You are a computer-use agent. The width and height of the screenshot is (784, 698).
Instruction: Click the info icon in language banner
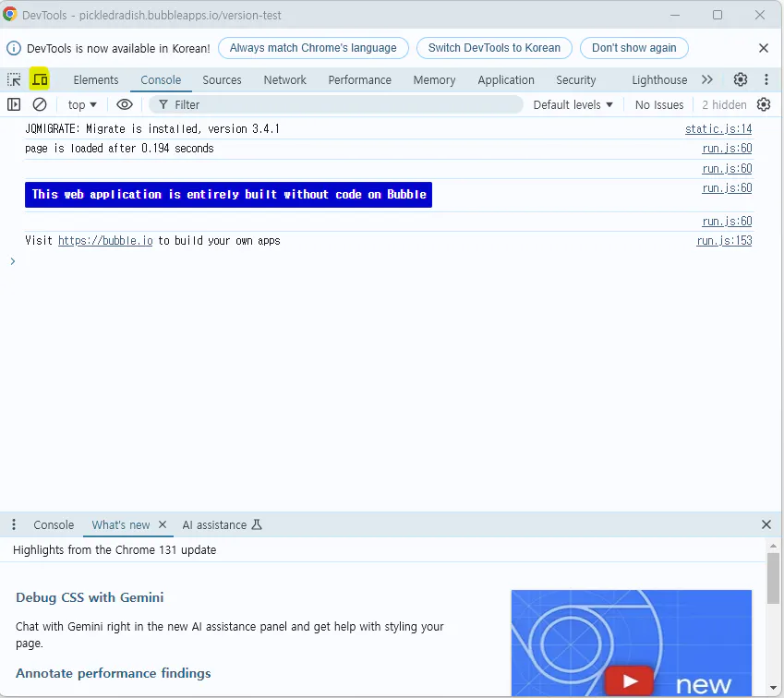pos(14,48)
